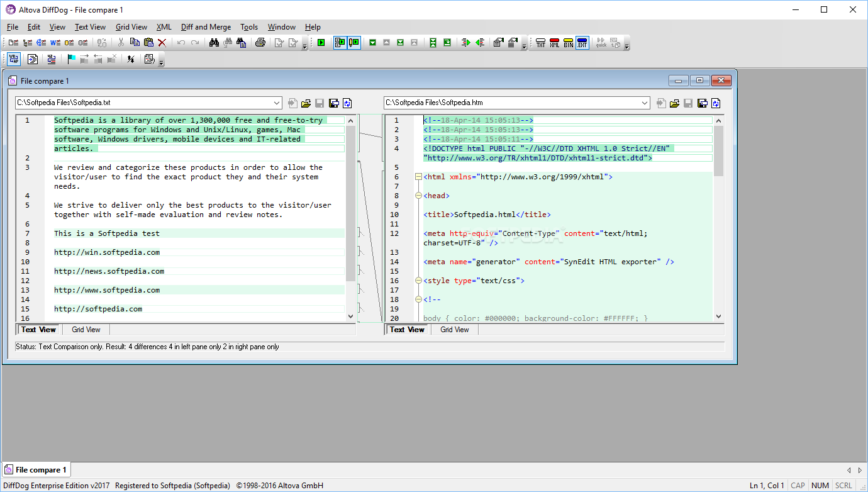Viewport: 868px width, 492px height.
Task: Click the Compare Files icon in toolbar
Action: pos(13,43)
